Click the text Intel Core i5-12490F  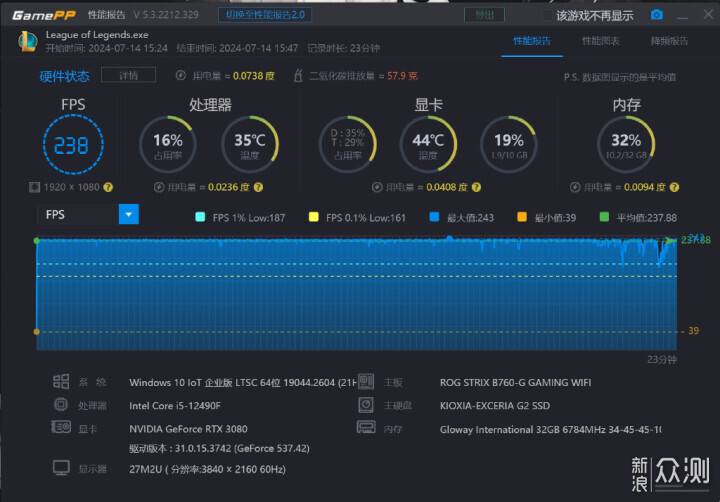175,406
